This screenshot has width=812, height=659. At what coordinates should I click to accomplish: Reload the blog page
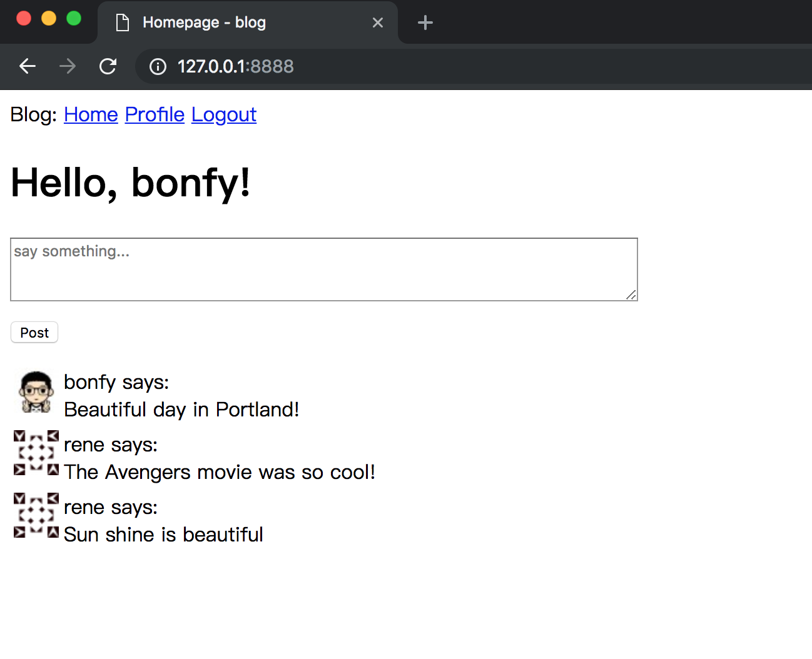(x=108, y=66)
